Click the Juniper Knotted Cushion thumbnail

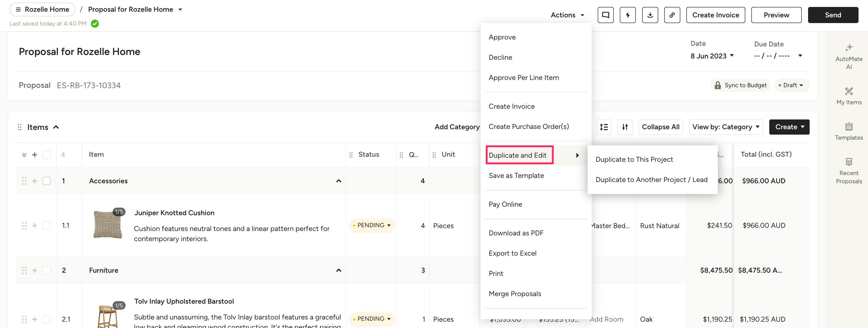tap(108, 224)
